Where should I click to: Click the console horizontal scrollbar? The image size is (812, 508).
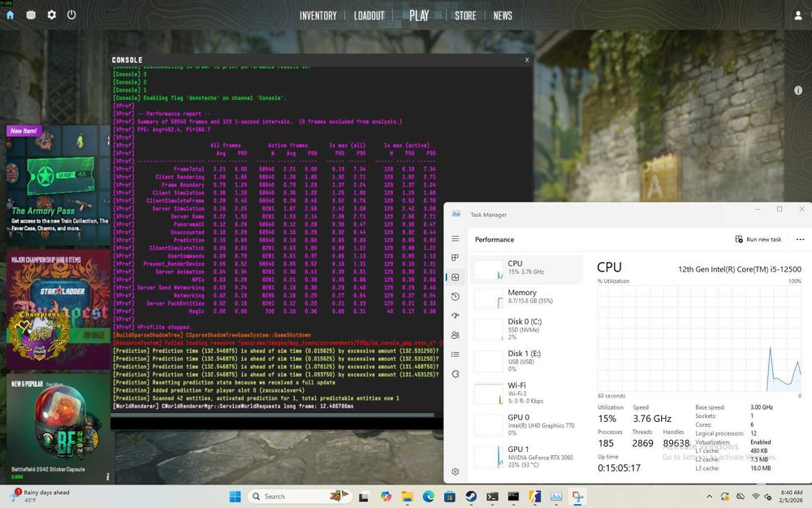pos(272,415)
